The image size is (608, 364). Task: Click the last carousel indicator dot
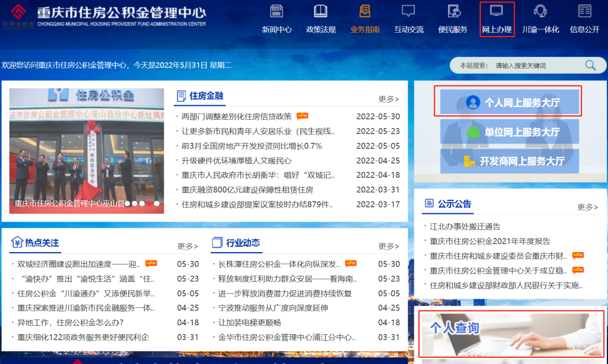(x=157, y=204)
